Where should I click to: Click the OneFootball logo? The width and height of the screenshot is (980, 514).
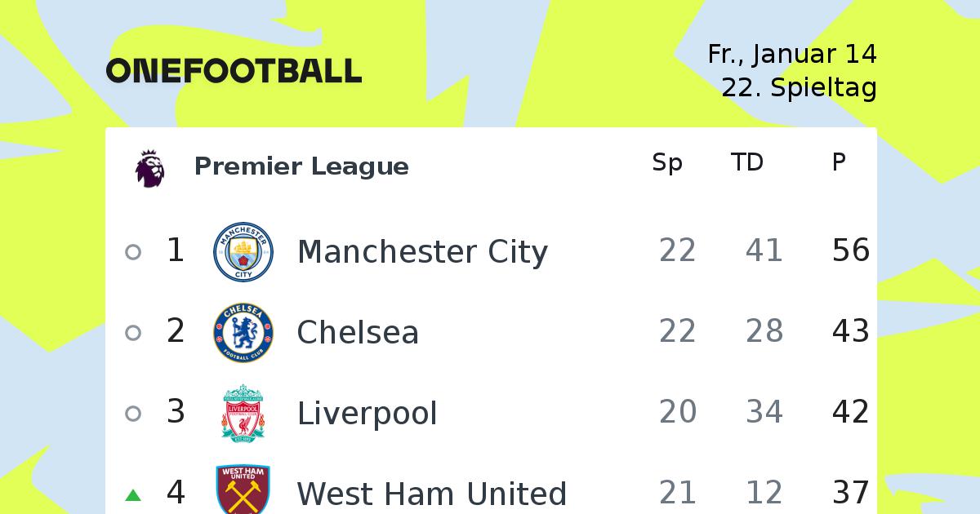234,71
